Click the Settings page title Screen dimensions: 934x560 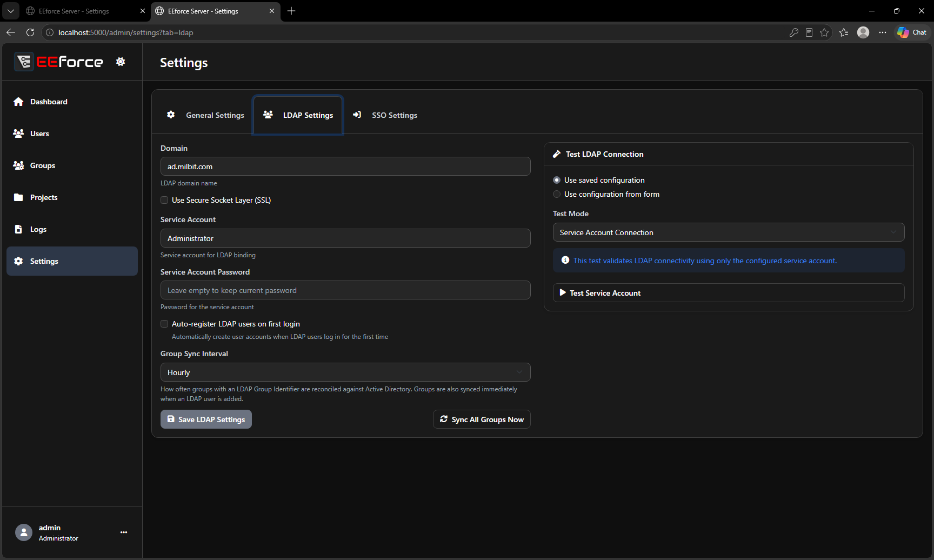tap(184, 63)
